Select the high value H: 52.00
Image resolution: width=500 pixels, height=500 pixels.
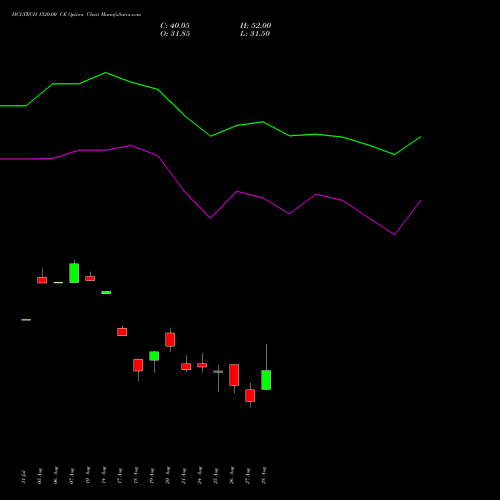[256, 26]
